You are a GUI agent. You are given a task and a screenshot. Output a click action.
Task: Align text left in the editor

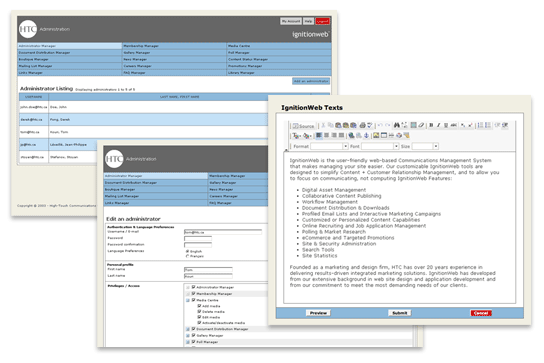tap(319, 135)
